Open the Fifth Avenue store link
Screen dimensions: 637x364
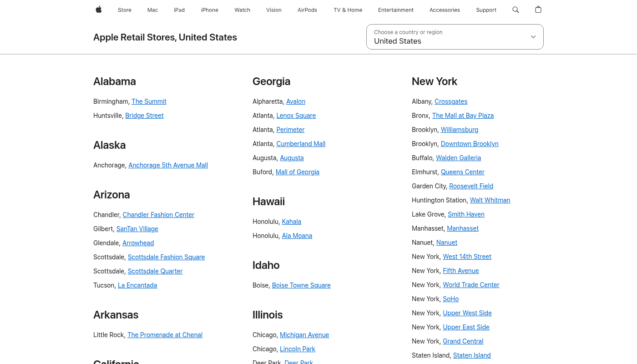point(460,271)
